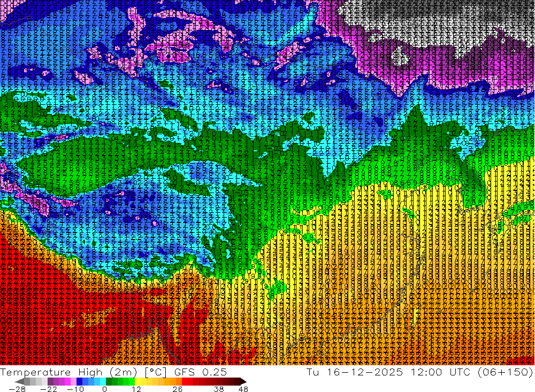Click the "-10" legend value

[75, 389]
